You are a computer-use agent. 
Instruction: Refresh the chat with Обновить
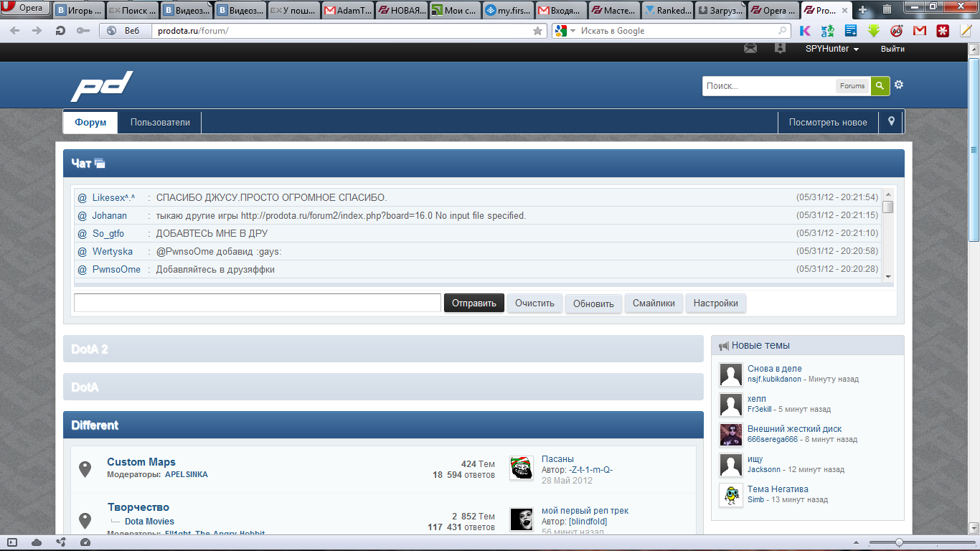(x=593, y=303)
